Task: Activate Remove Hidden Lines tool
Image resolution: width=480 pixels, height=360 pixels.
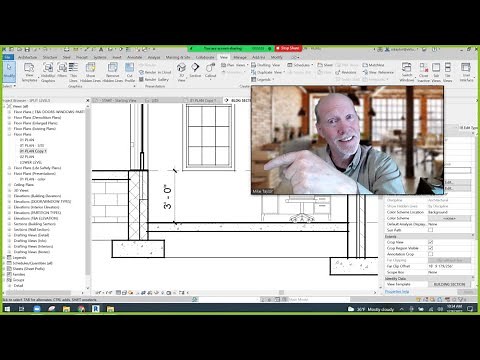Action: pyautogui.click(x=112, y=72)
